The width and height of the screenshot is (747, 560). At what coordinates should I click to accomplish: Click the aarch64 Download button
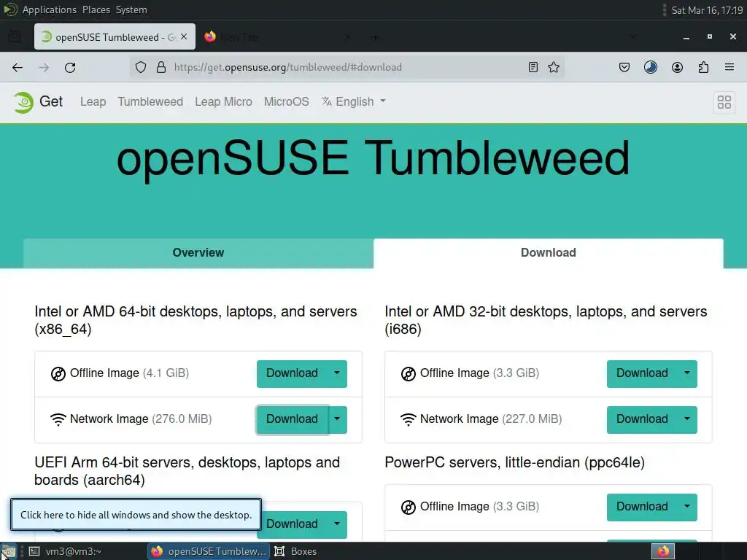pyautogui.click(x=292, y=524)
